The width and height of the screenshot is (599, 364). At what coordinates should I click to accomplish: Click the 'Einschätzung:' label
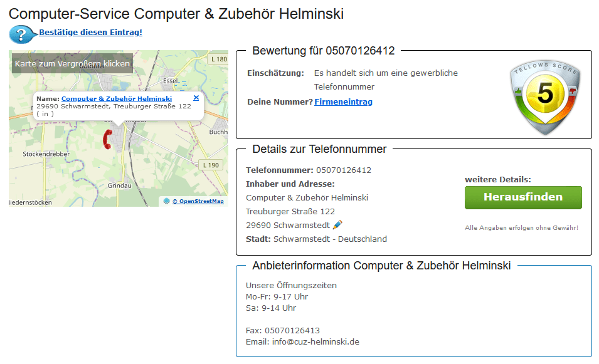275,73
